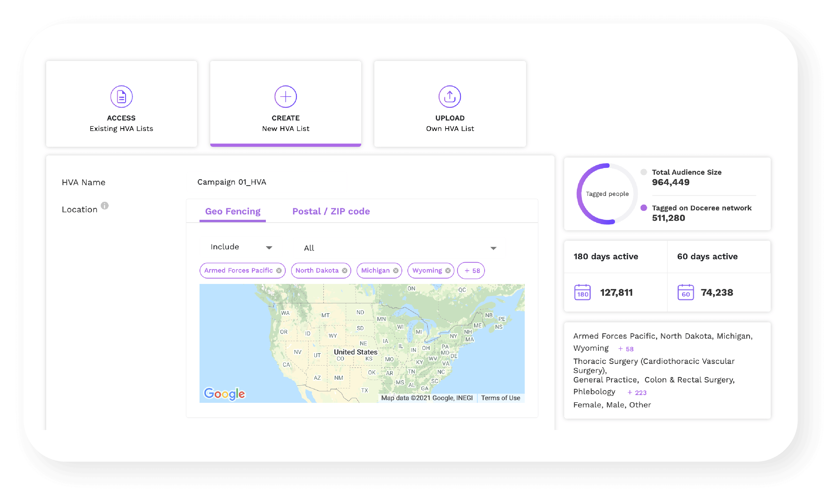Open the Access Existing HVA Lists card
The height and width of the screenshot is (504, 840).
121,104
